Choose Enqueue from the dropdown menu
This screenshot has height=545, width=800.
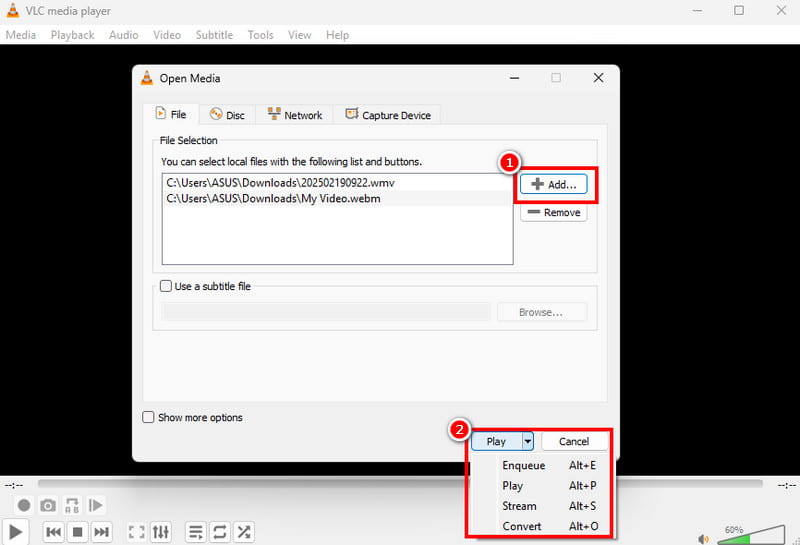(541, 465)
